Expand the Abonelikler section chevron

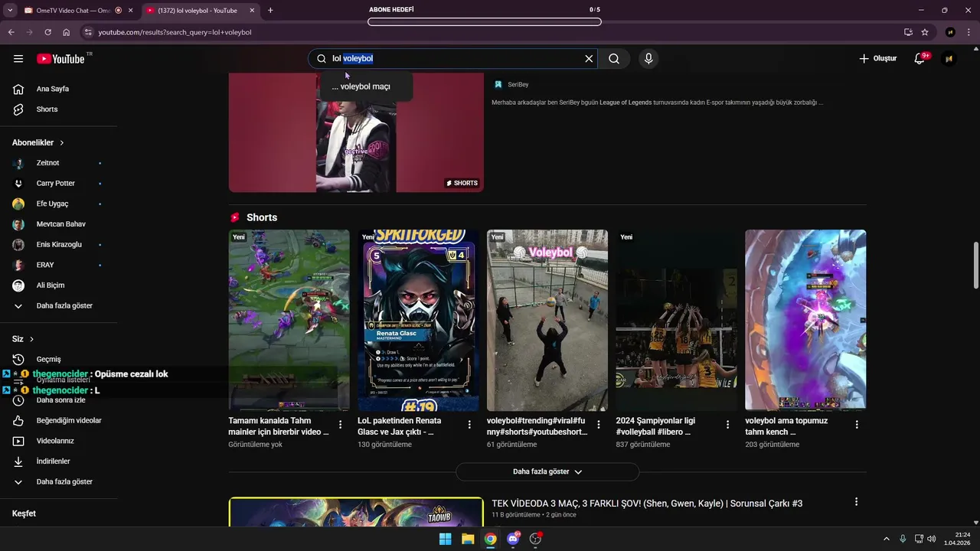point(62,143)
